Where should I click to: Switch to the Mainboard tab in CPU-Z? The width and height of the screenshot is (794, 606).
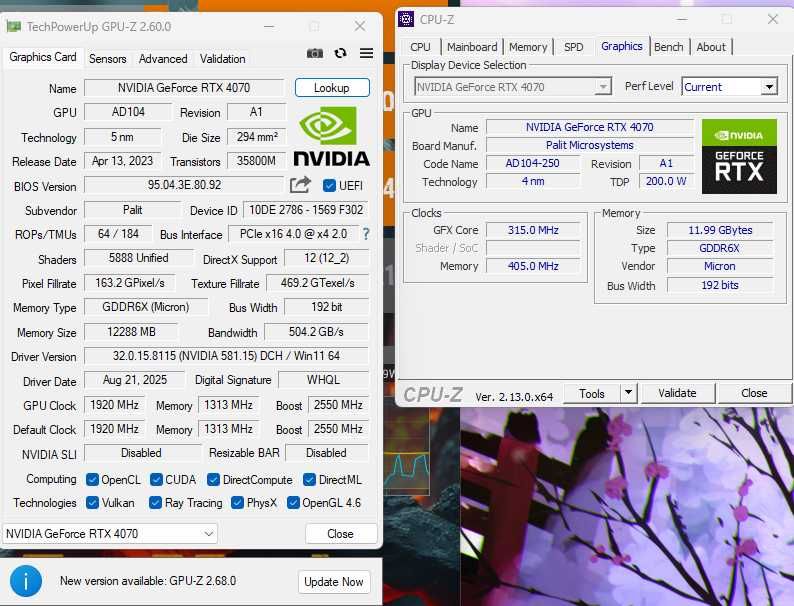point(472,47)
